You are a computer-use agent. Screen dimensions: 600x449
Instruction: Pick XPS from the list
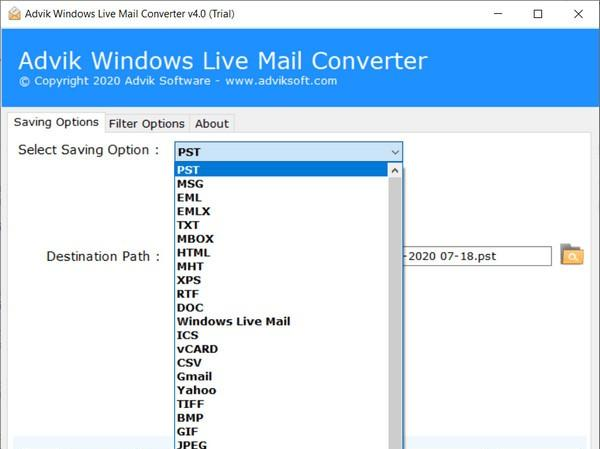(281, 280)
